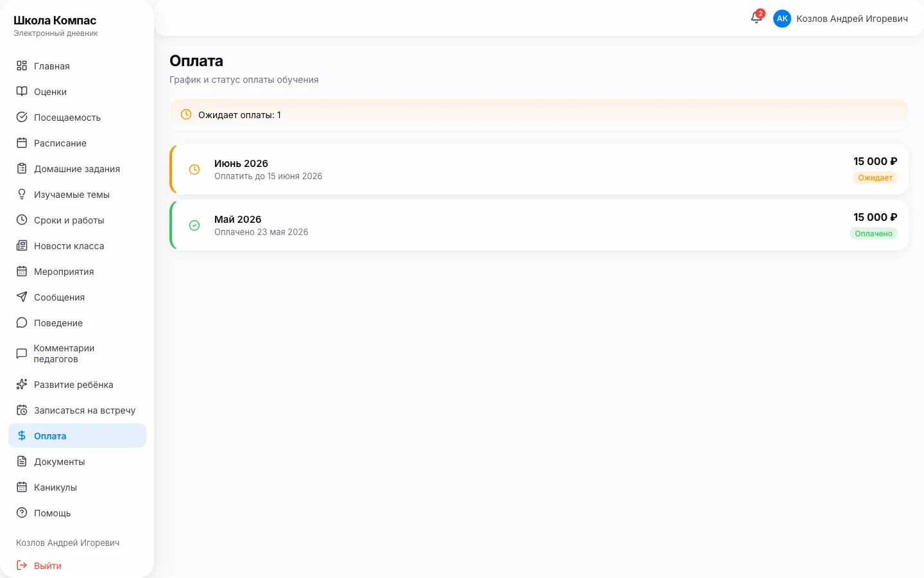924x578 pixels.
Task: Open Сообщения from the sidebar
Action: [77, 297]
